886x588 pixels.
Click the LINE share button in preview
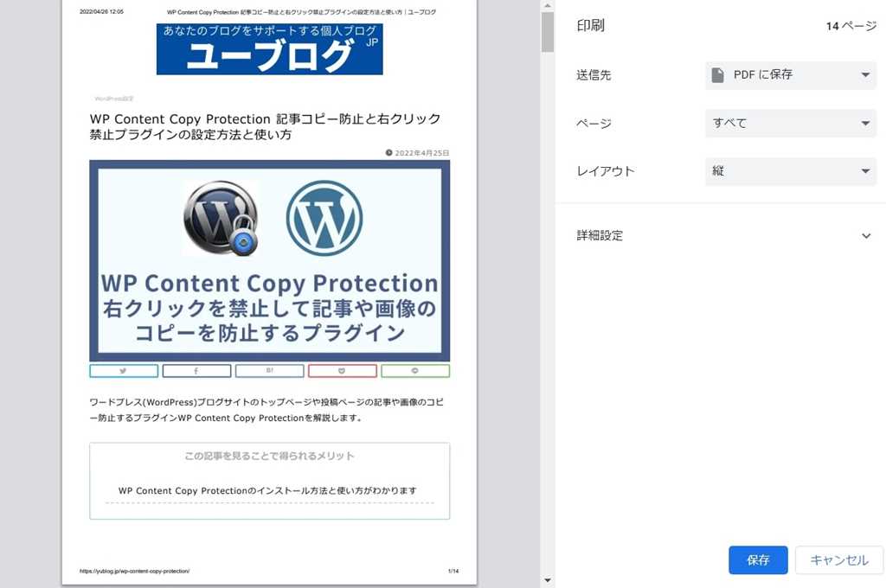tap(415, 371)
